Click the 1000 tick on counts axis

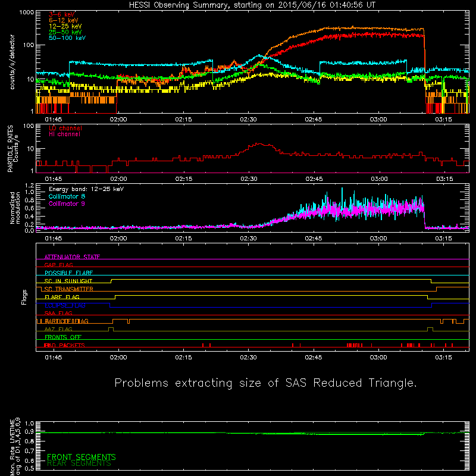(26, 12)
